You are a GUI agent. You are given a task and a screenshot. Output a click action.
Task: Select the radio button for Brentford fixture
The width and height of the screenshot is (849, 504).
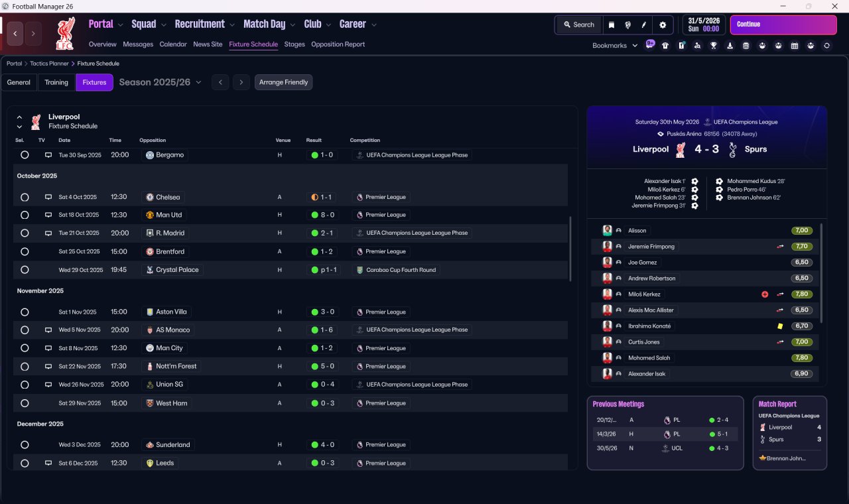pos(25,251)
